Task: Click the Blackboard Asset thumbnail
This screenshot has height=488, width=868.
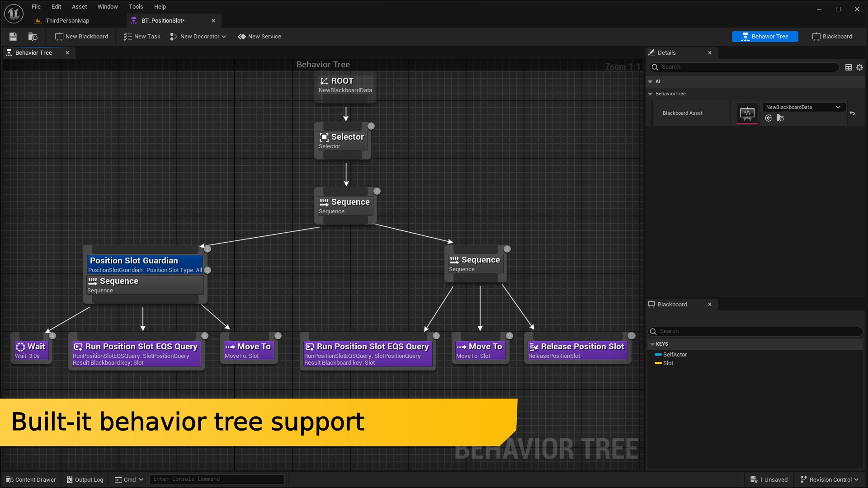Action: (747, 113)
